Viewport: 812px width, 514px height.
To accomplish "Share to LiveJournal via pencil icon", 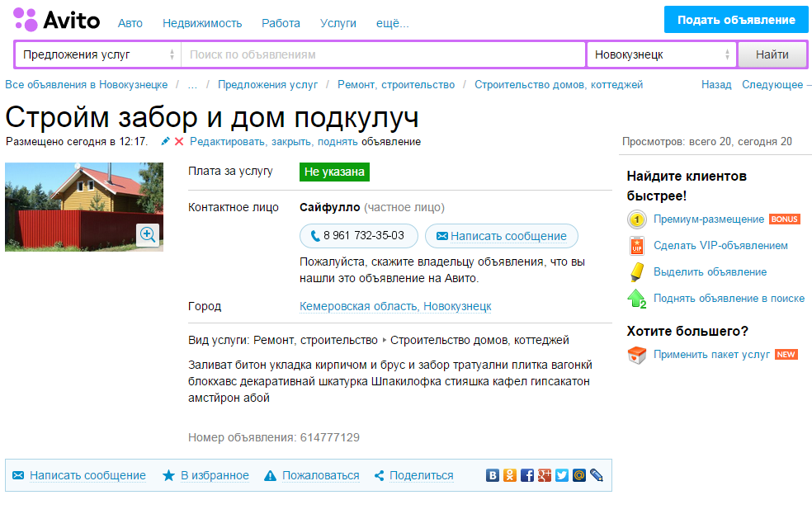I will (x=597, y=475).
